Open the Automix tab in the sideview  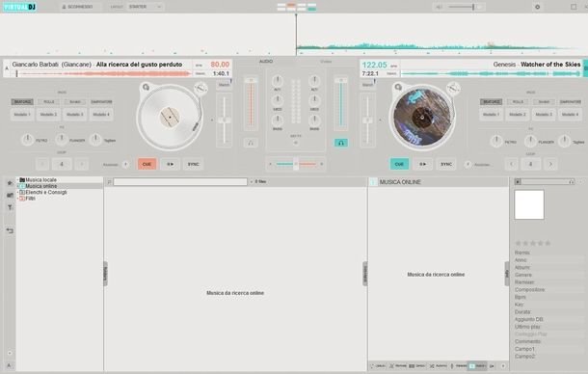438,365
